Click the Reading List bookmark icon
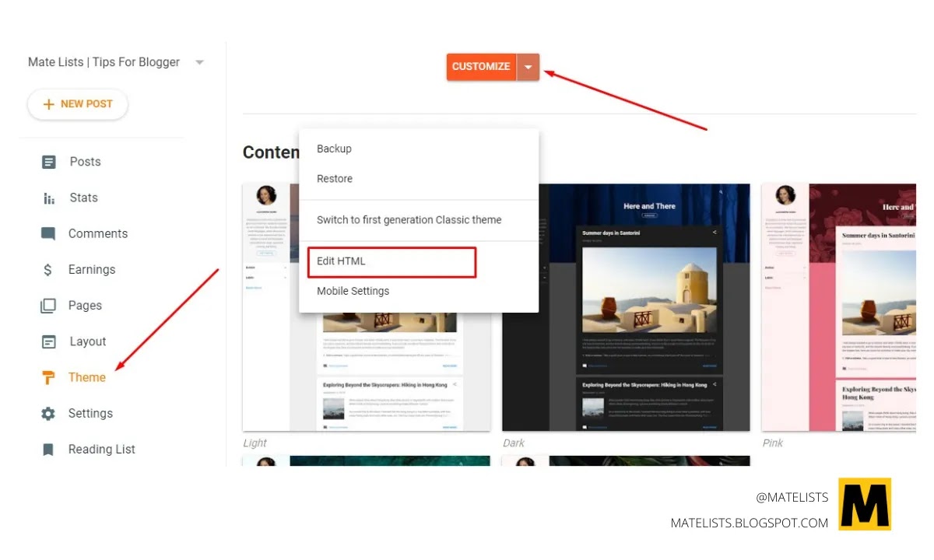Screen dimensions: 934x560 pyautogui.click(x=48, y=450)
